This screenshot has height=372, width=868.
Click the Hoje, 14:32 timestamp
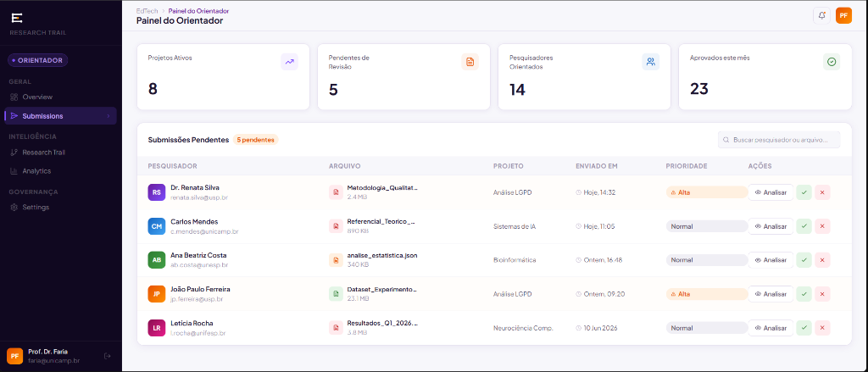(599, 192)
